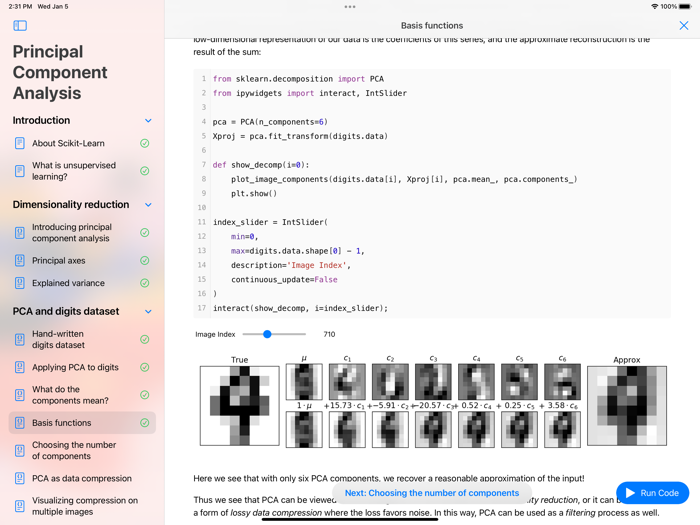The width and height of the screenshot is (700, 525).
Task: Click the Image Index slider handle
Action: coord(267,334)
